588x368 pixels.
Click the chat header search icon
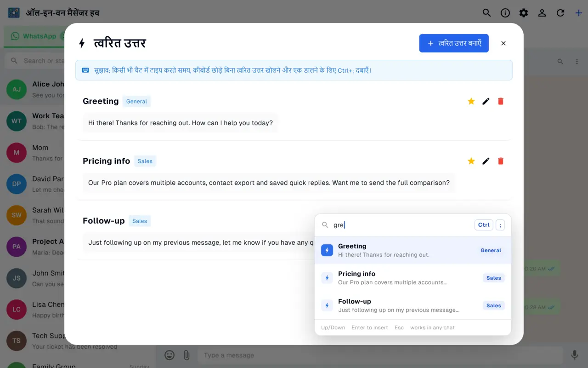click(560, 61)
